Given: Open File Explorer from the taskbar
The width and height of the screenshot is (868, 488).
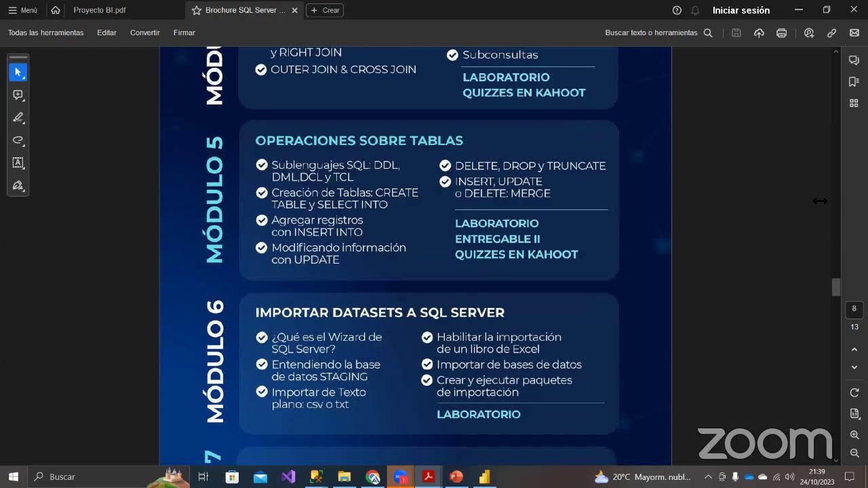Looking at the screenshot, I should point(344,476).
